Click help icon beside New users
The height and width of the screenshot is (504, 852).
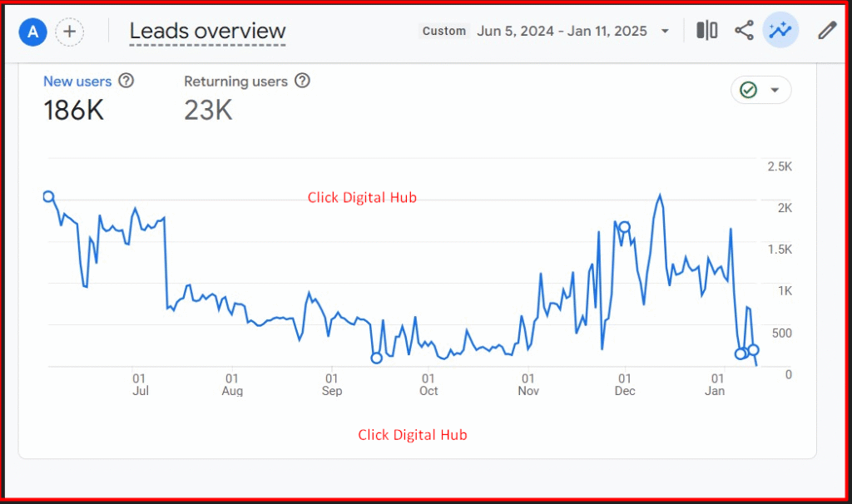(126, 81)
